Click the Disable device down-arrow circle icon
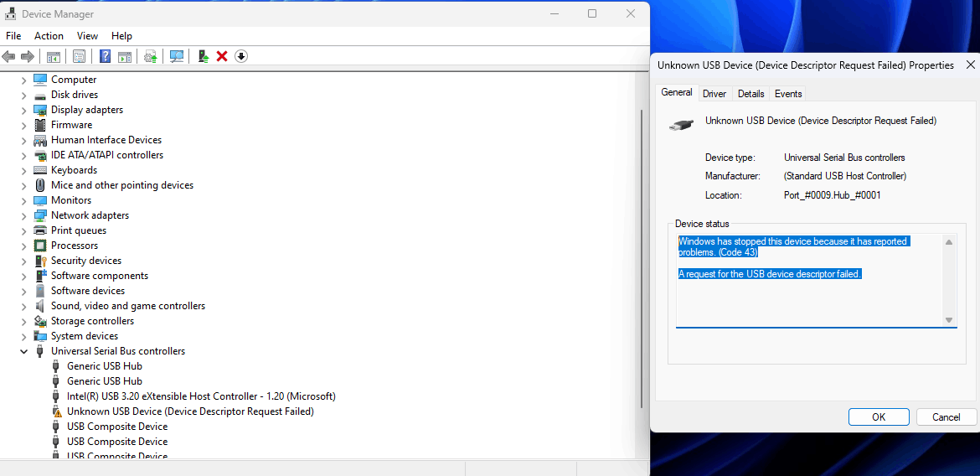 pos(241,56)
